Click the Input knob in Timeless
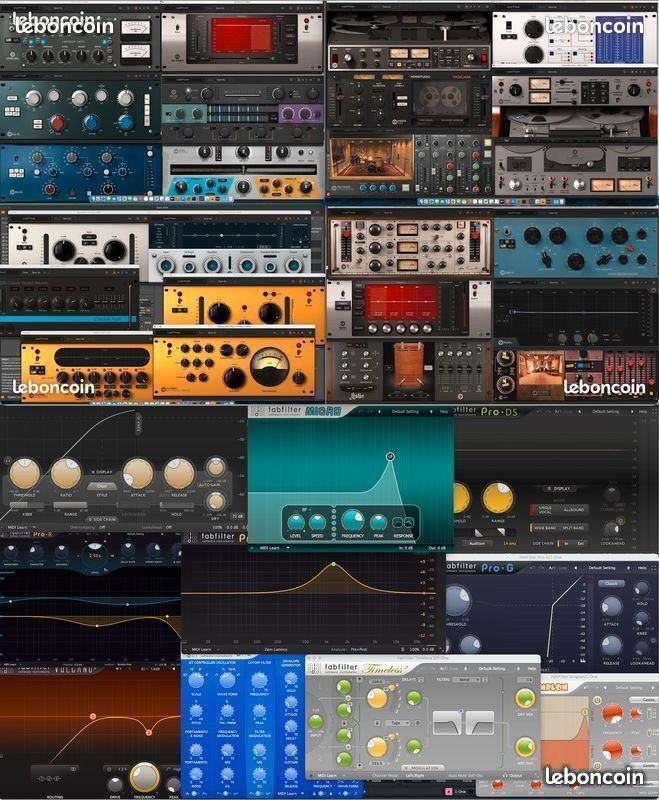The image size is (659, 800). tap(316, 721)
